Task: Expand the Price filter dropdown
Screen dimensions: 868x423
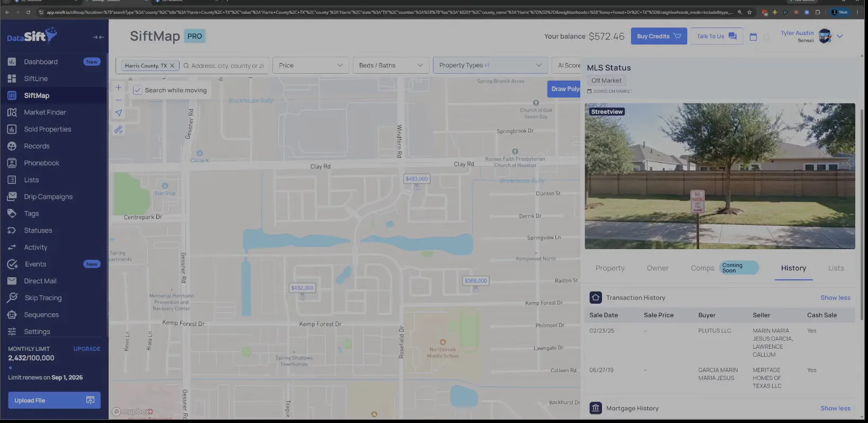Action: [311, 65]
